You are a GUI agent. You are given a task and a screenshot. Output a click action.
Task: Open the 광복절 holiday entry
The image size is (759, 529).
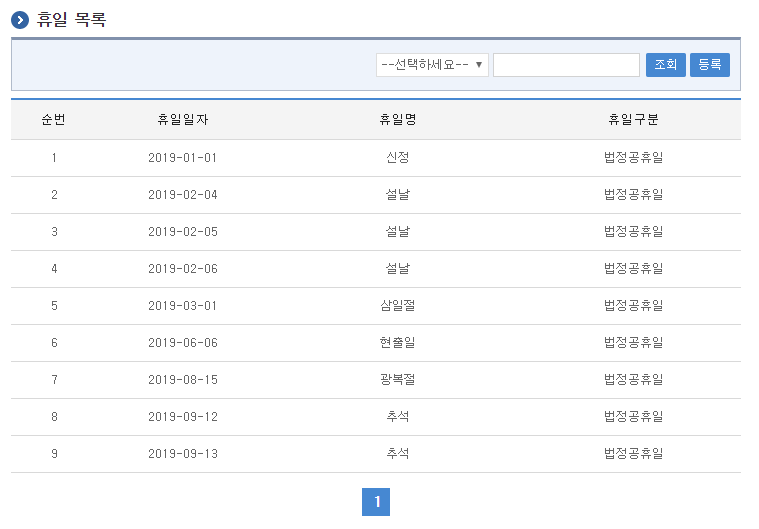397,380
